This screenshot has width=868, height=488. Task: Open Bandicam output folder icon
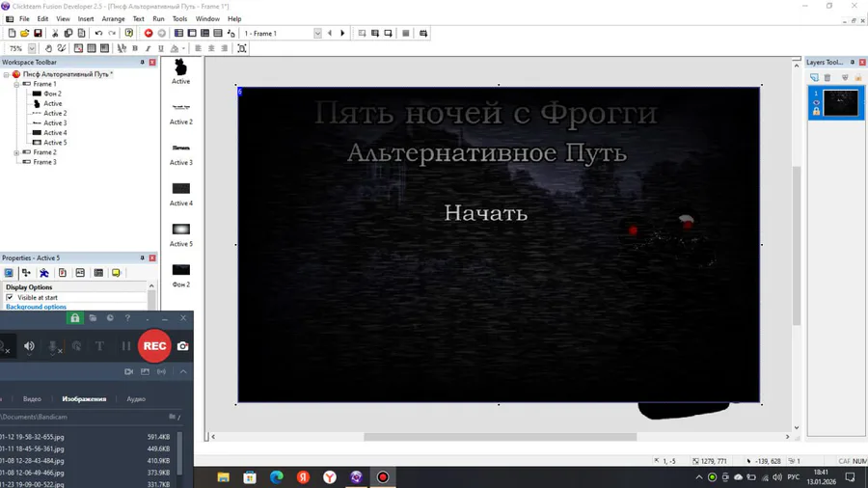click(x=93, y=318)
